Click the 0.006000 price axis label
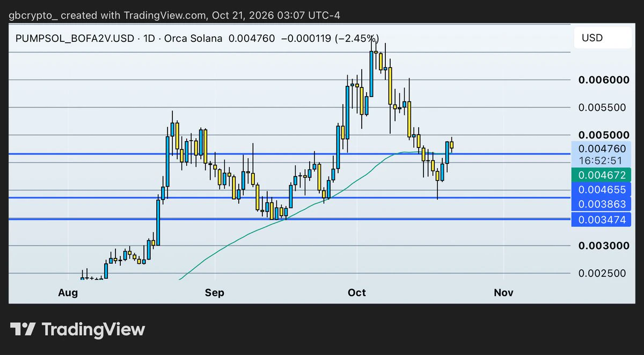Screen dimensions: 644x355 click(604, 80)
